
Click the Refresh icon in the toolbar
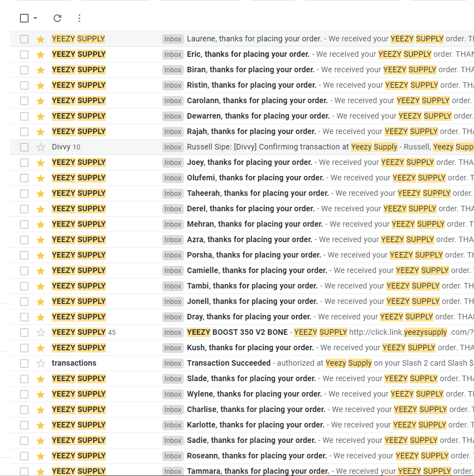point(57,18)
